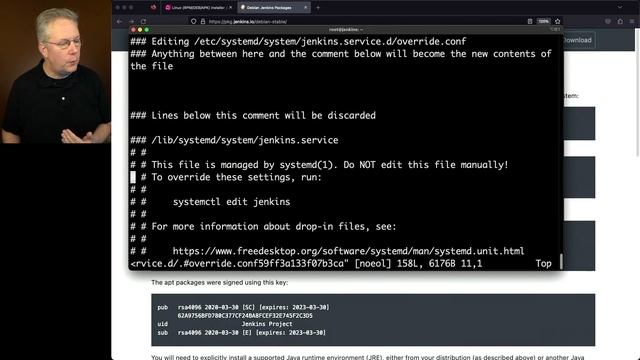Click the 'pub rsa4096 2020-03-30' key line
640x360 pixels.
click(x=243, y=307)
